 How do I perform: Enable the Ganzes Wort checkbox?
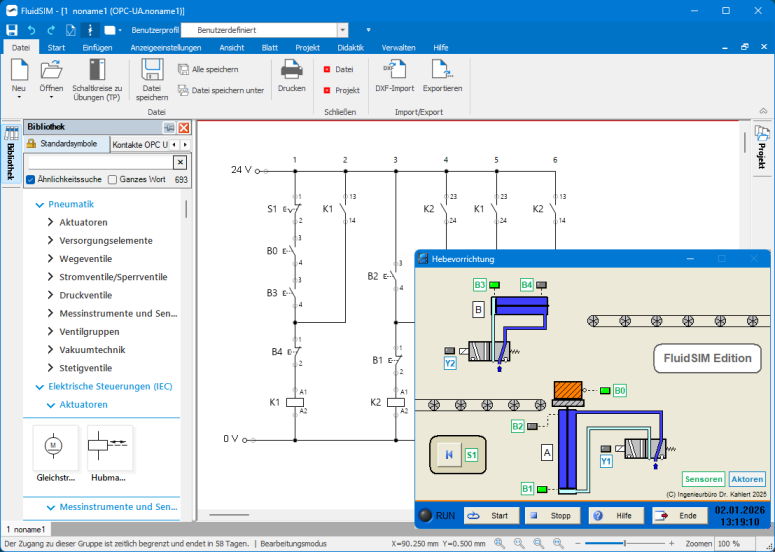(x=113, y=180)
